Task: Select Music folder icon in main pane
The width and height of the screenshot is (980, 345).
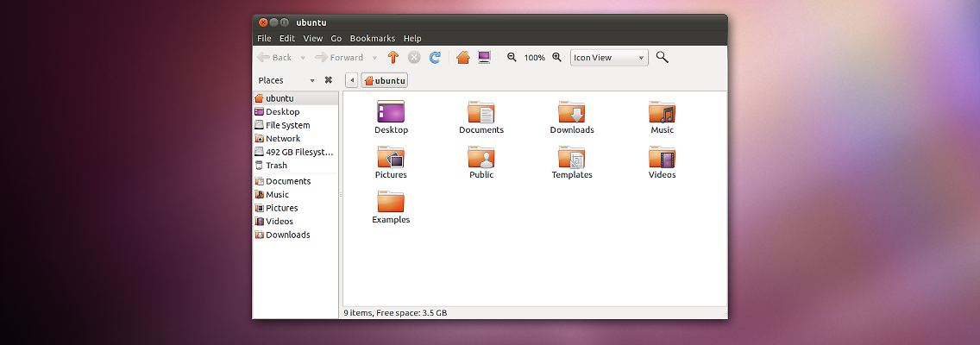Action: point(662,112)
